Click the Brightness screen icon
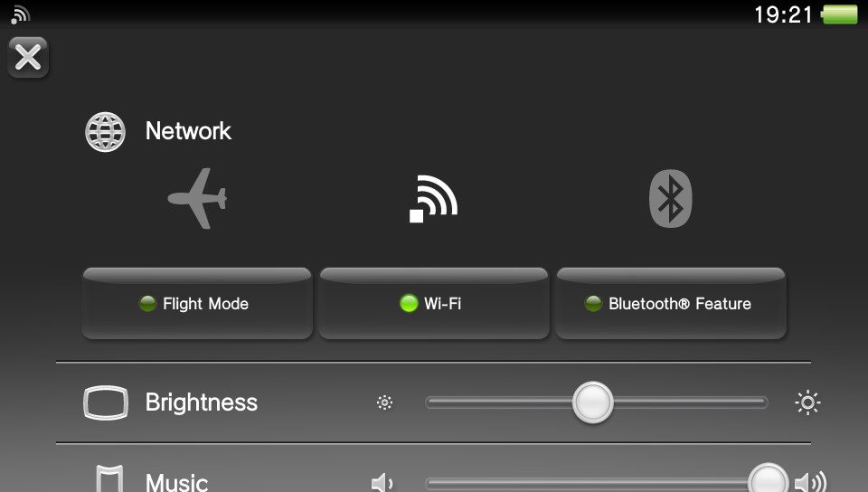Image resolution: width=868 pixels, height=492 pixels. (x=106, y=402)
